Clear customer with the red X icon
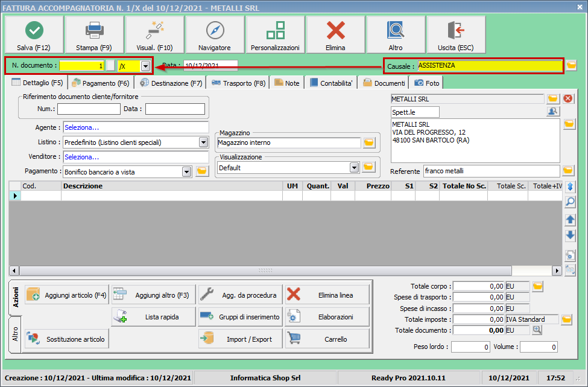588x387 pixels. [x=568, y=99]
